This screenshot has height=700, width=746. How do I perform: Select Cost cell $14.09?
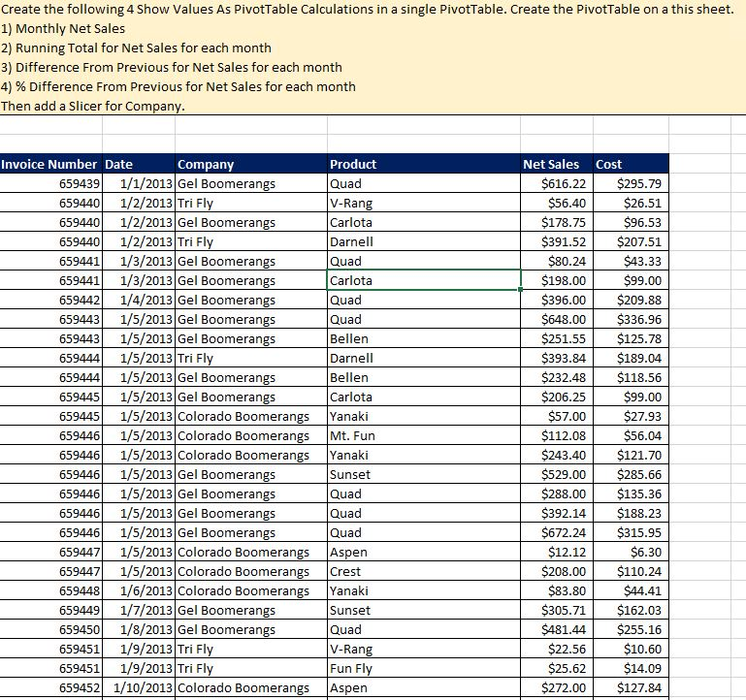click(x=631, y=669)
